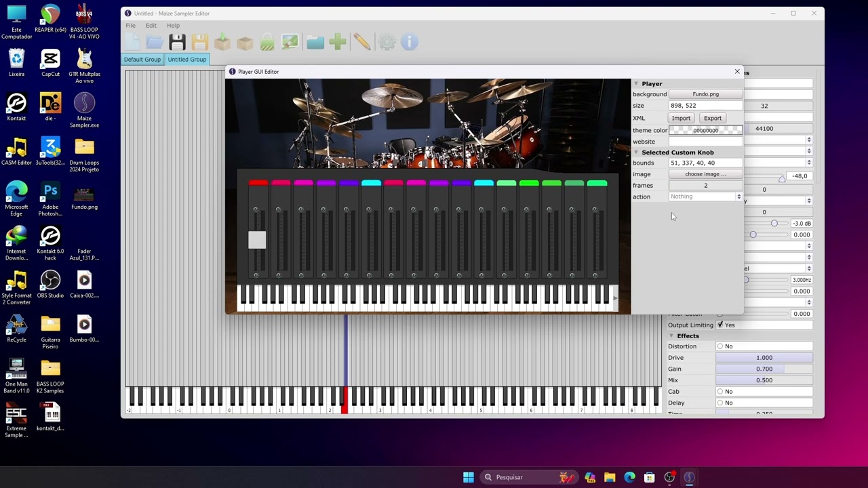Image resolution: width=868 pixels, height=488 pixels.
Task: Collapse the Player section triangle
Action: 636,83
